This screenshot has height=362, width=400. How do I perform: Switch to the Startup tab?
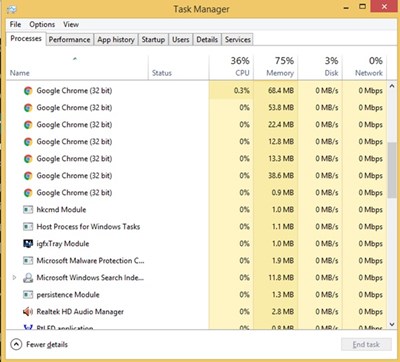pos(153,39)
